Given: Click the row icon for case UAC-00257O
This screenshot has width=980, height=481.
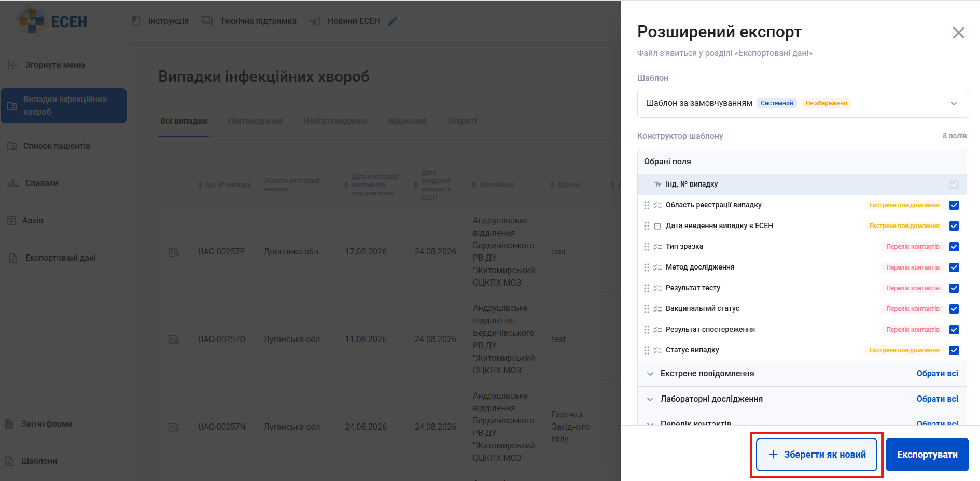Looking at the screenshot, I should point(174,339).
